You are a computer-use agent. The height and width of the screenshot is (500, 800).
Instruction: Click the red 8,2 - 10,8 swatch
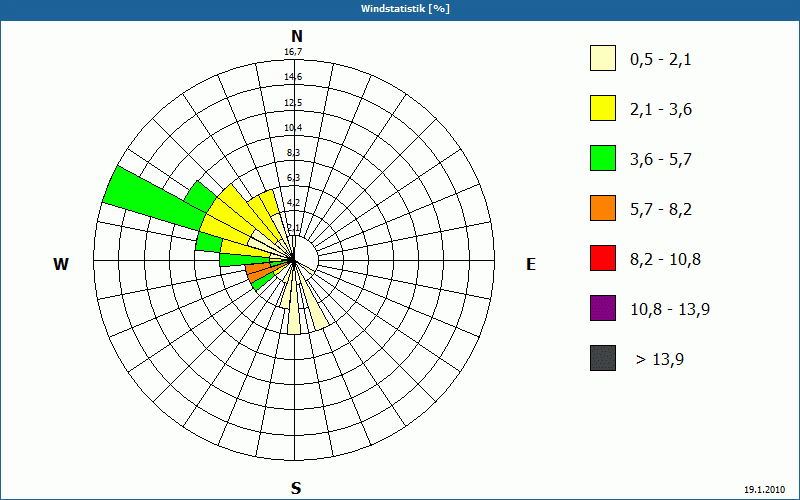click(x=603, y=258)
